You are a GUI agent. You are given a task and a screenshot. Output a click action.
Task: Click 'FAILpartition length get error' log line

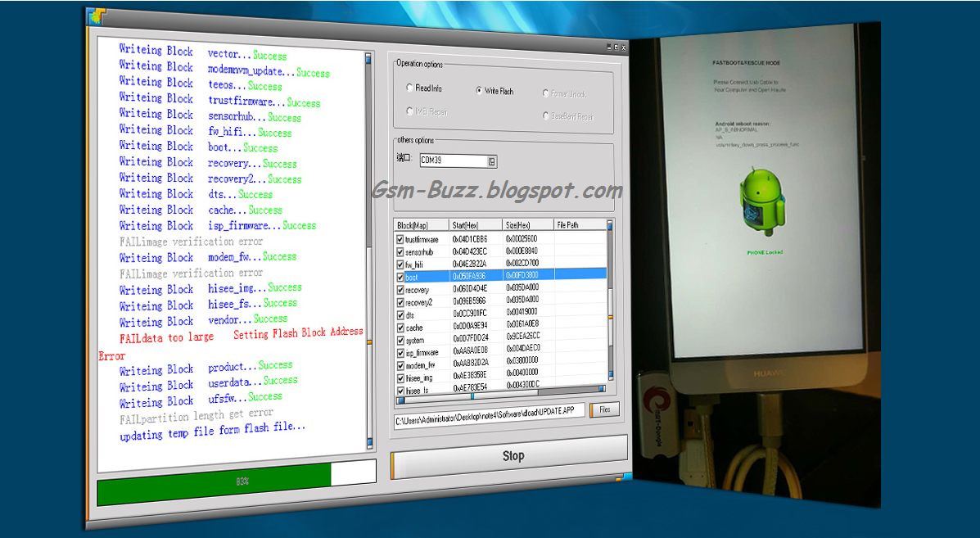pos(196,416)
